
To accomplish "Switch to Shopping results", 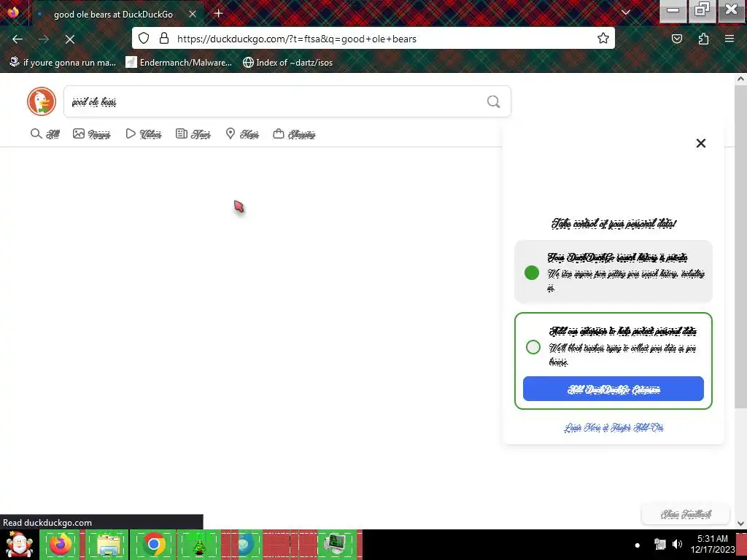I will [x=294, y=134].
